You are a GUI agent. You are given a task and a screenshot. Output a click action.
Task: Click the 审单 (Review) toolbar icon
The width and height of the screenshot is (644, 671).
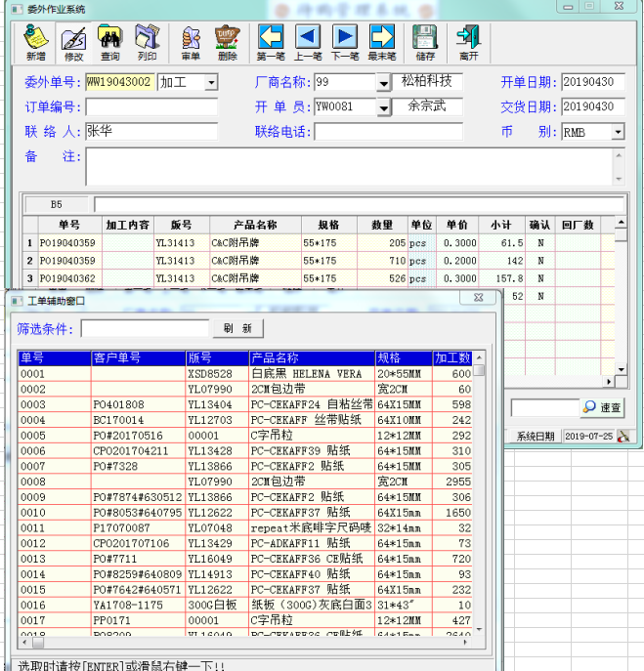[191, 43]
